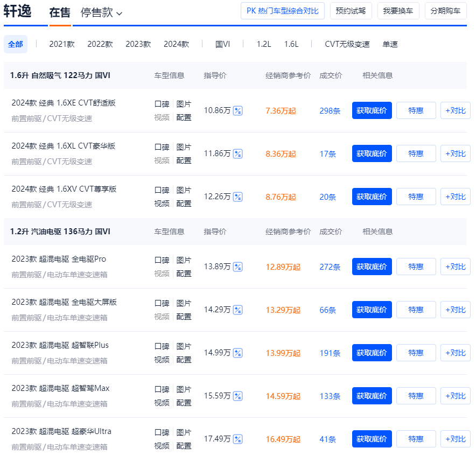
Task: Add 超豪华Ultra to comparison
Action: 456,439
